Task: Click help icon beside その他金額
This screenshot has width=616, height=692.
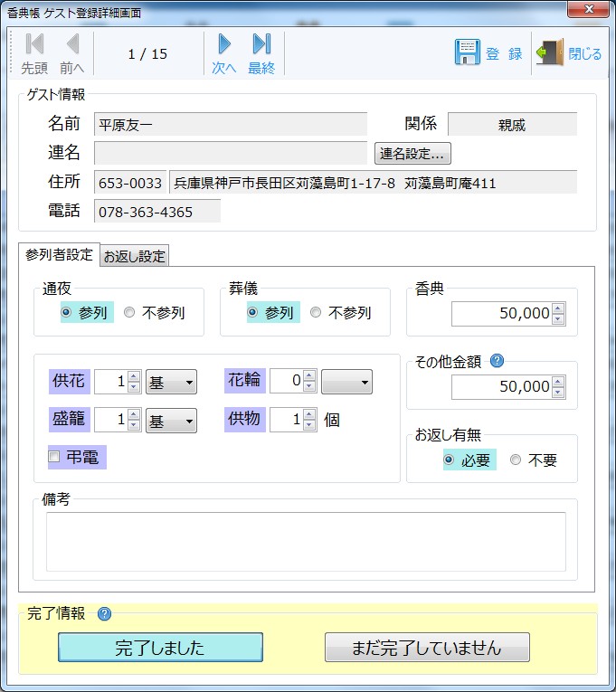Action: 497,360
